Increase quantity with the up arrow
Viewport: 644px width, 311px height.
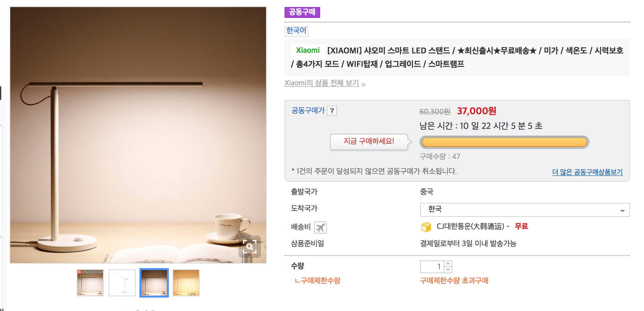[448, 264]
